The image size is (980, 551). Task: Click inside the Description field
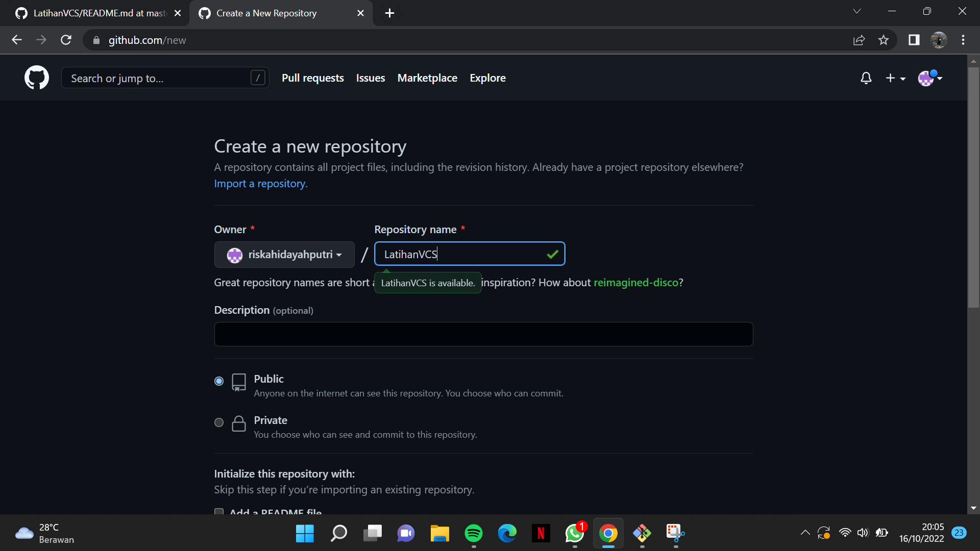(483, 334)
